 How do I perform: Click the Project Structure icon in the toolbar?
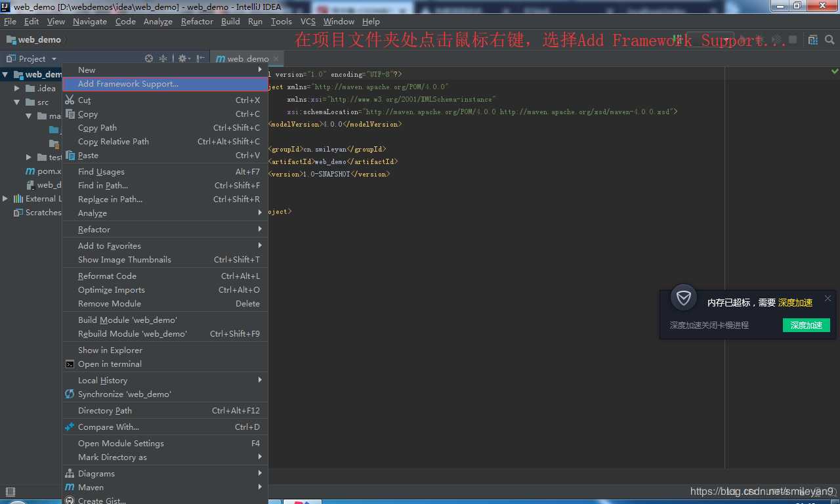(813, 39)
